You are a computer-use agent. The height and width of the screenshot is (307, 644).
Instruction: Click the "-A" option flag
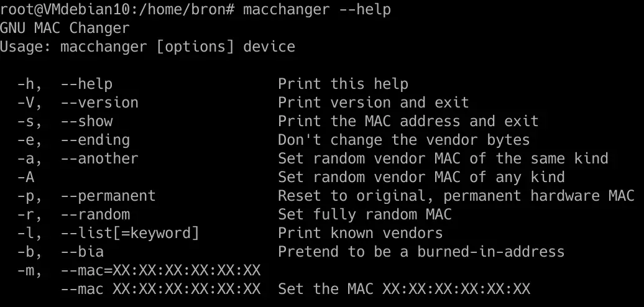click(25, 177)
